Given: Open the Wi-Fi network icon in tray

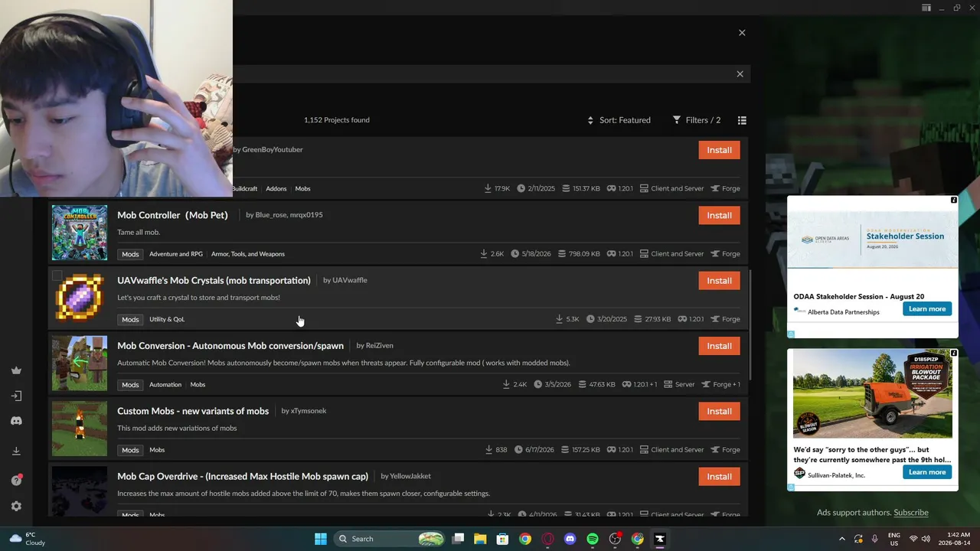Looking at the screenshot, I should (x=913, y=539).
